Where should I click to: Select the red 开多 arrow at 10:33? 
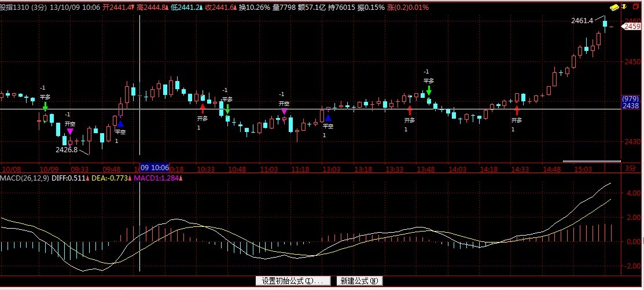202,108
